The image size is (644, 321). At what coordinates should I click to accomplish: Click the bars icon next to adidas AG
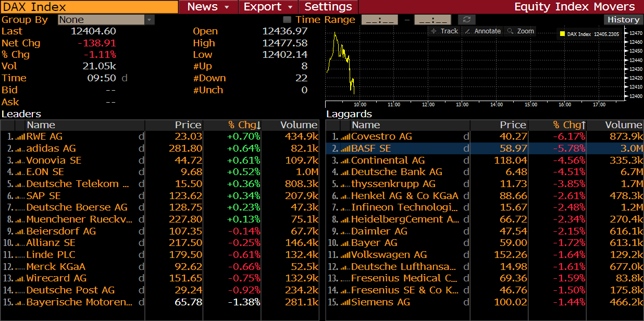tap(20, 149)
